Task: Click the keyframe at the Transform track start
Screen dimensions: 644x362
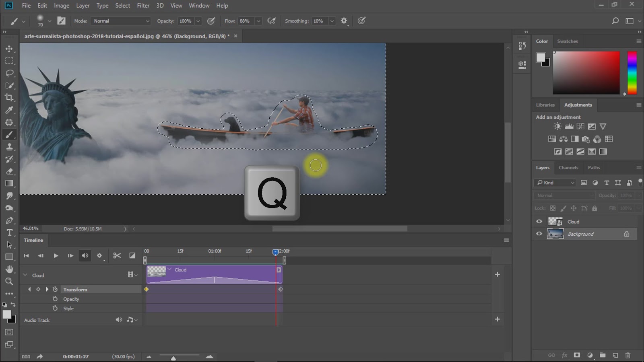Action: (x=147, y=289)
